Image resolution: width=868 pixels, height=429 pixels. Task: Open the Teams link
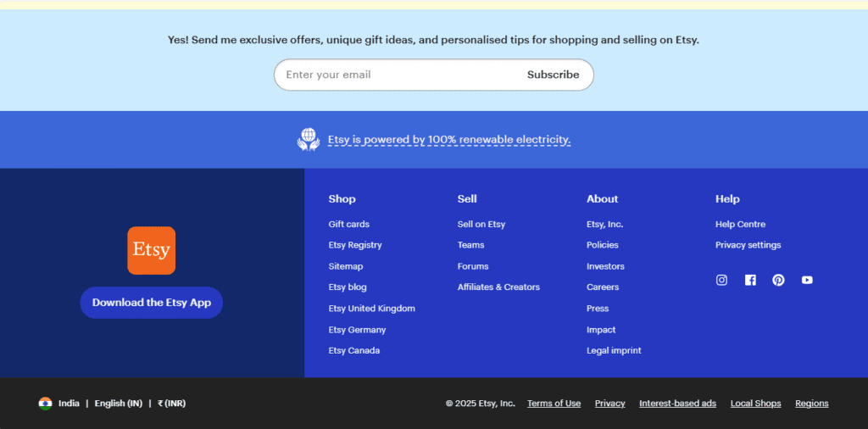tap(470, 245)
